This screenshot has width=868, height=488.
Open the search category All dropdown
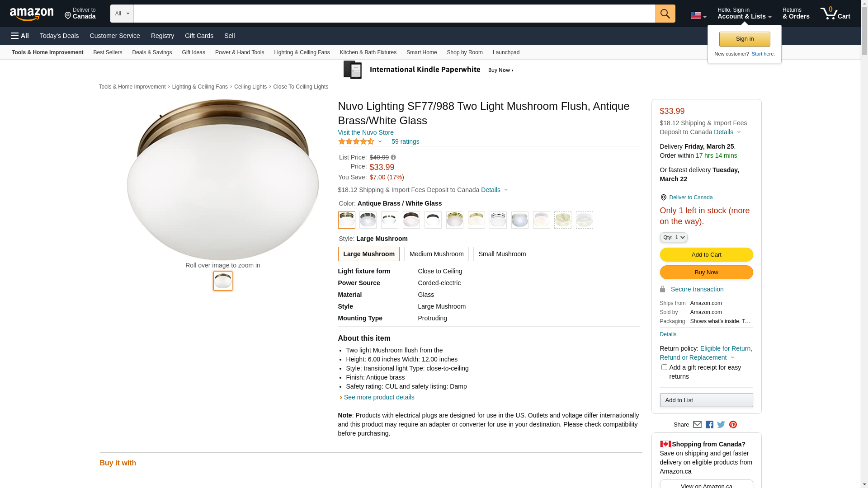[x=122, y=14]
